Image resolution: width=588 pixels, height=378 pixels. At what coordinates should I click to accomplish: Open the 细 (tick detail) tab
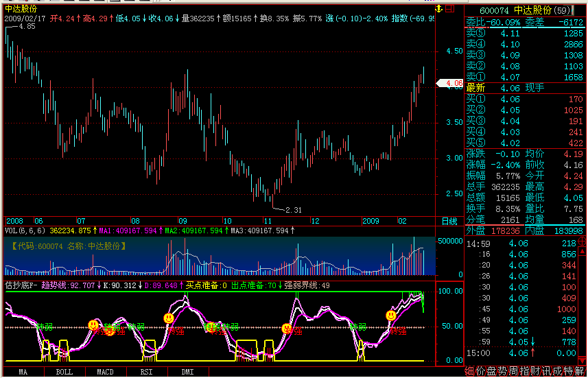point(469,371)
